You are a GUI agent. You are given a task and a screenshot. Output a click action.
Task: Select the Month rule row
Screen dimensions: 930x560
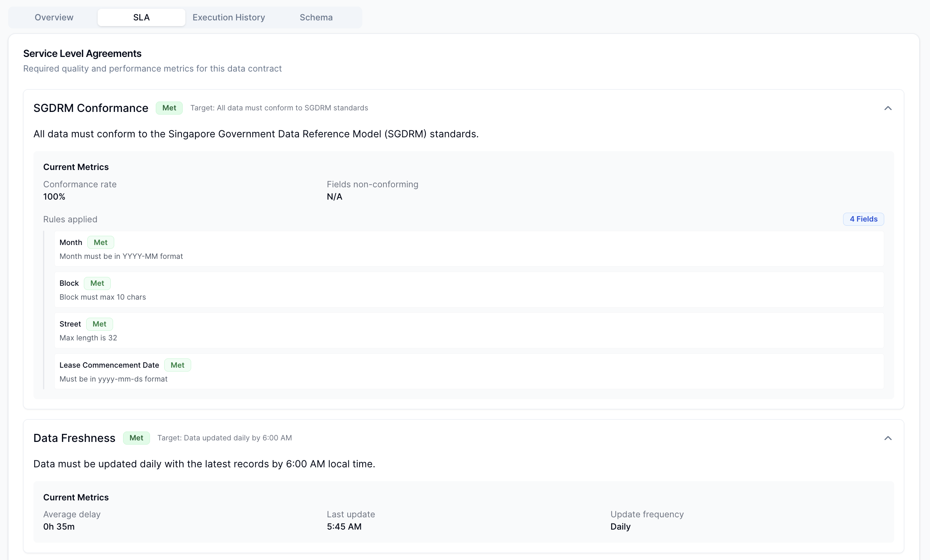(x=468, y=249)
